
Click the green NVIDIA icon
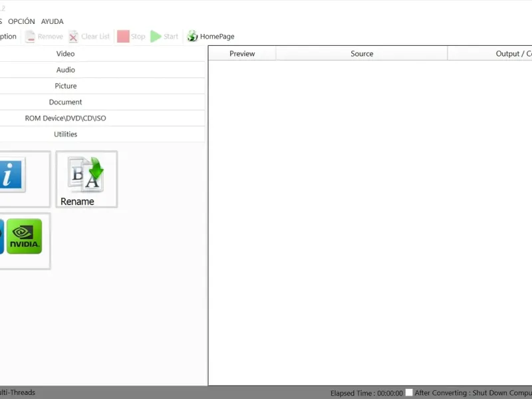tap(24, 236)
